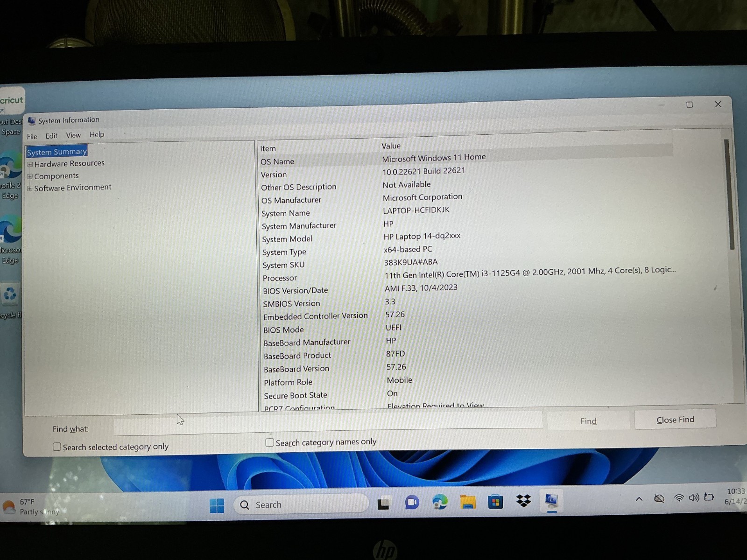Click the value AMI F.33, 10/4/2023
The height and width of the screenshot is (560, 747).
[421, 288]
